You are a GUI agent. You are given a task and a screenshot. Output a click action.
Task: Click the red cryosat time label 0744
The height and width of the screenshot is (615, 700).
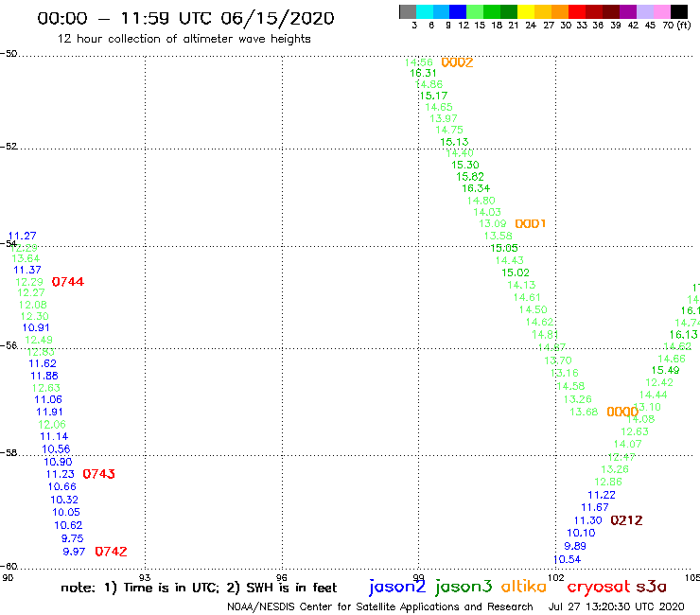click(x=68, y=282)
